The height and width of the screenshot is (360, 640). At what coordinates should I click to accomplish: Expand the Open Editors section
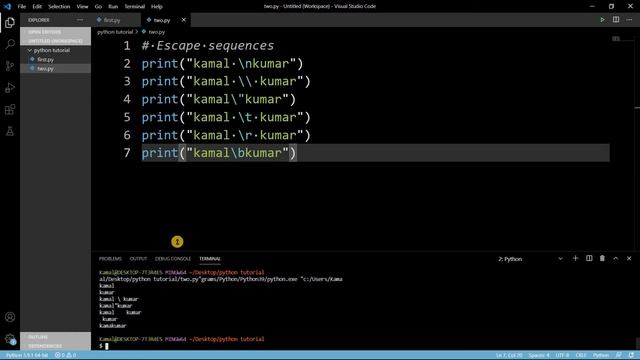[56, 32]
